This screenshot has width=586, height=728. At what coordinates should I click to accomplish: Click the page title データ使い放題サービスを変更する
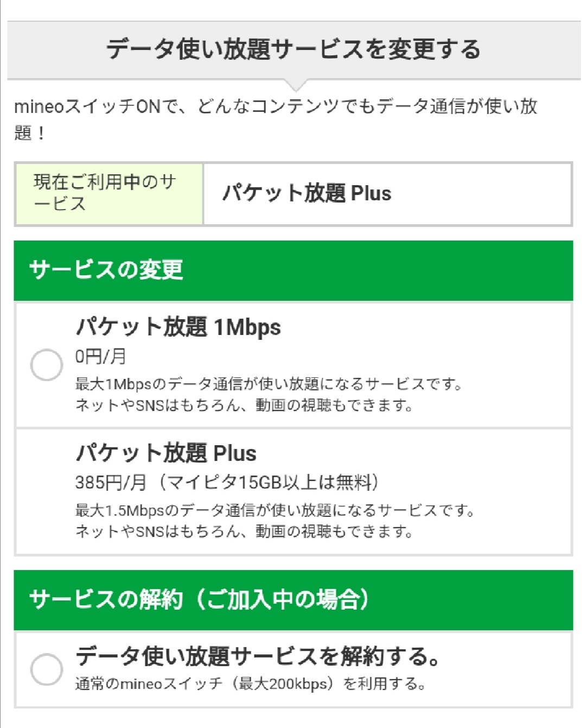coord(293,49)
